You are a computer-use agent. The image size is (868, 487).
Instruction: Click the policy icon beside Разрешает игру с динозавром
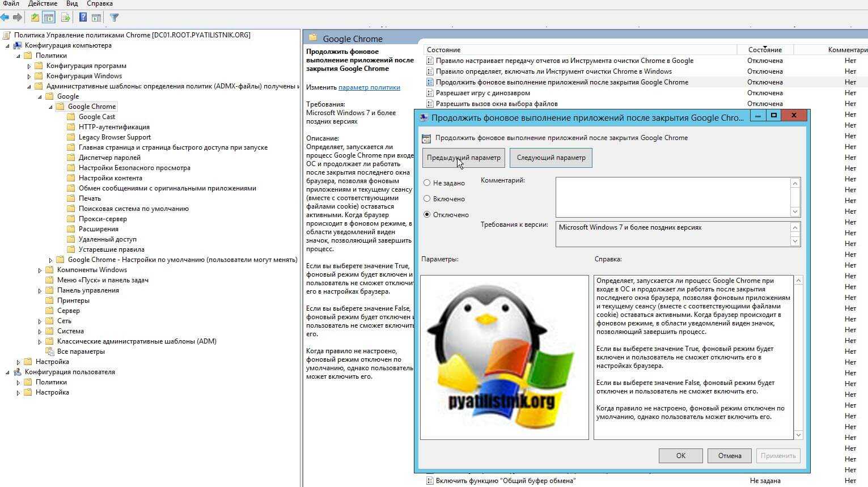(x=430, y=93)
